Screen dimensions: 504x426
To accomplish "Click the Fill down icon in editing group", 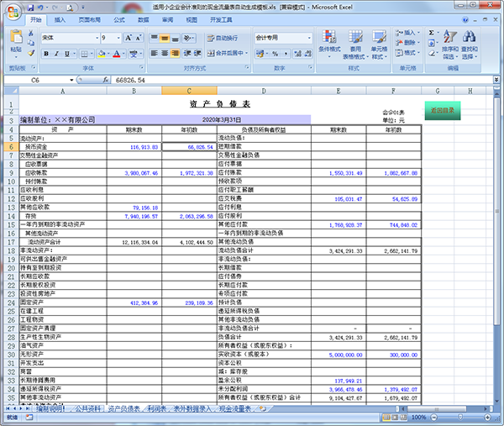I will pyautogui.click(x=432, y=43).
